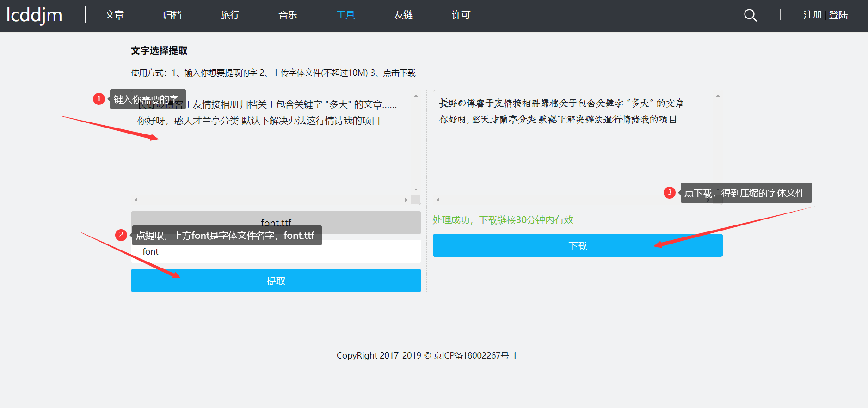Open the lcddjm site logo

35,15
